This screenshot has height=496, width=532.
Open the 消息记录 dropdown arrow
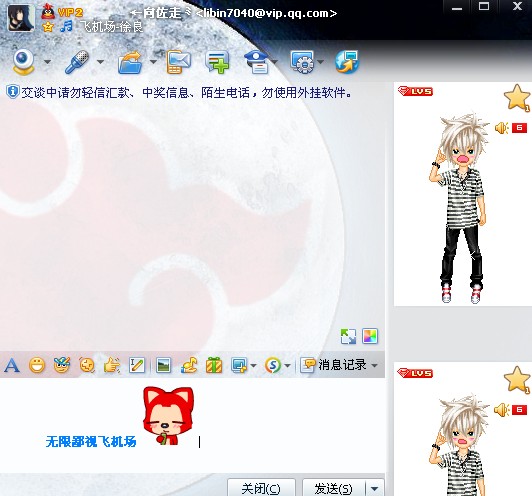tap(375, 365)
